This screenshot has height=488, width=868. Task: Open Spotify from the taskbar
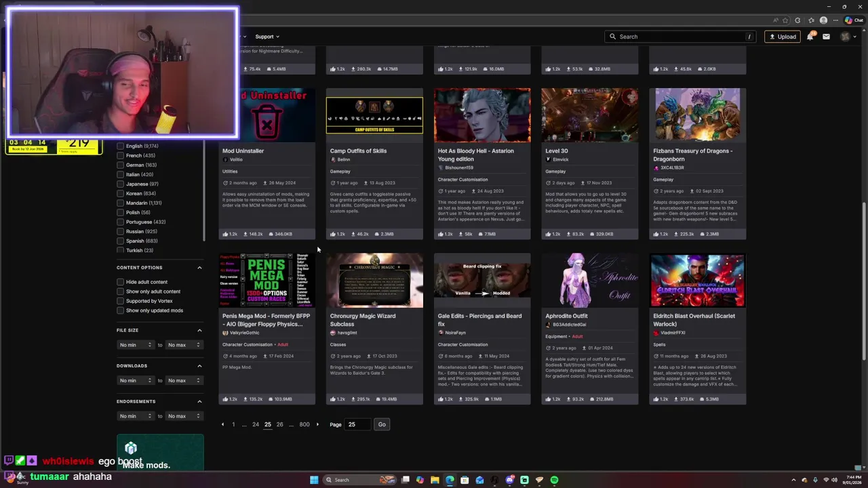(x=554, y=480)
